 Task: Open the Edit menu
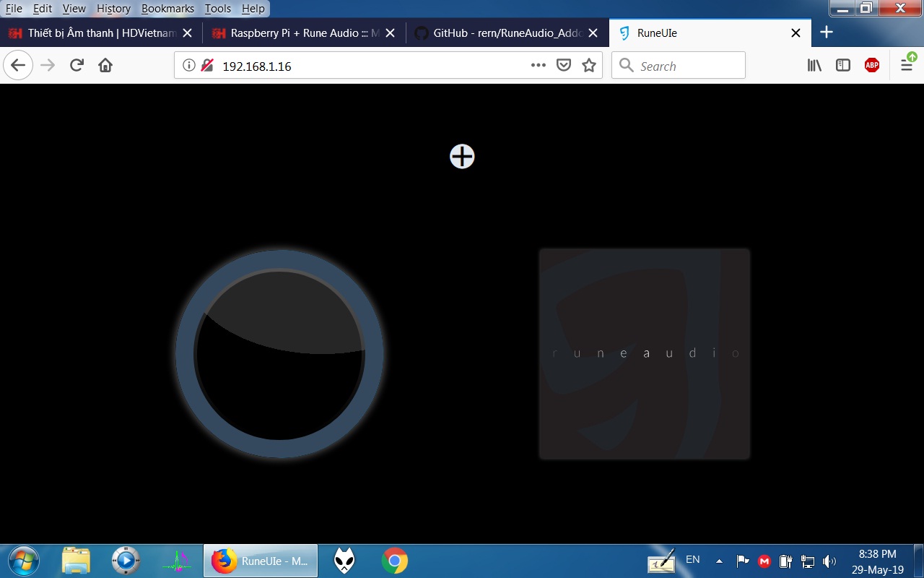click(43, 9)
